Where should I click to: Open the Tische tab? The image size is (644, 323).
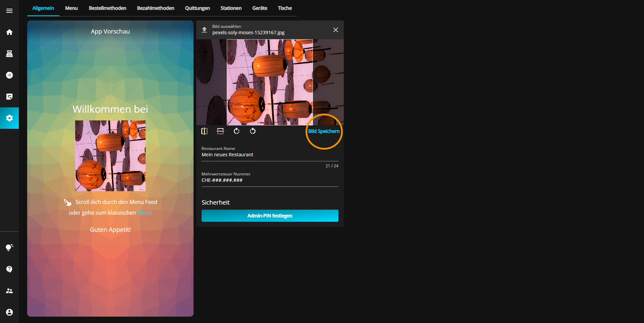(x=285, y=8)
